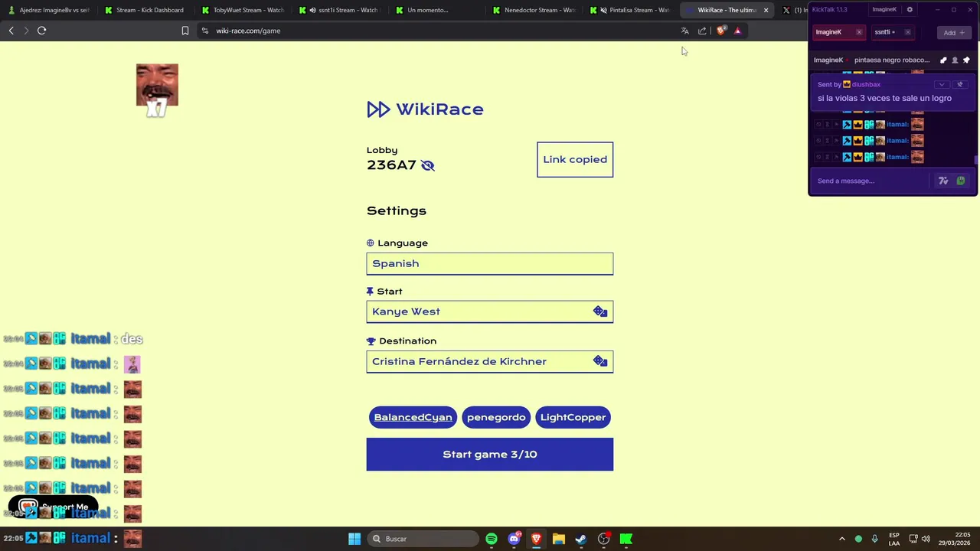
Task: Switch to Nenedoctor Stream tab
Action: pos(535,10)
